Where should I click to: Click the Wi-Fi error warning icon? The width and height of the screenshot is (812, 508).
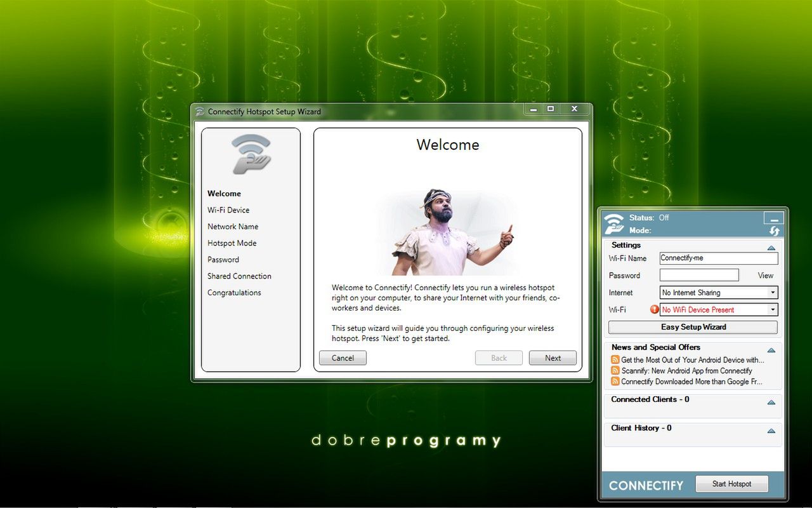click(655, 310)
